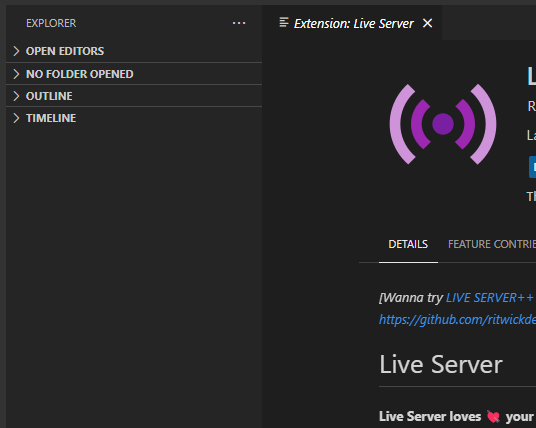Click the 'Live Server loves' text
Viewport: 536px width, 428px height.
point(430,416)
